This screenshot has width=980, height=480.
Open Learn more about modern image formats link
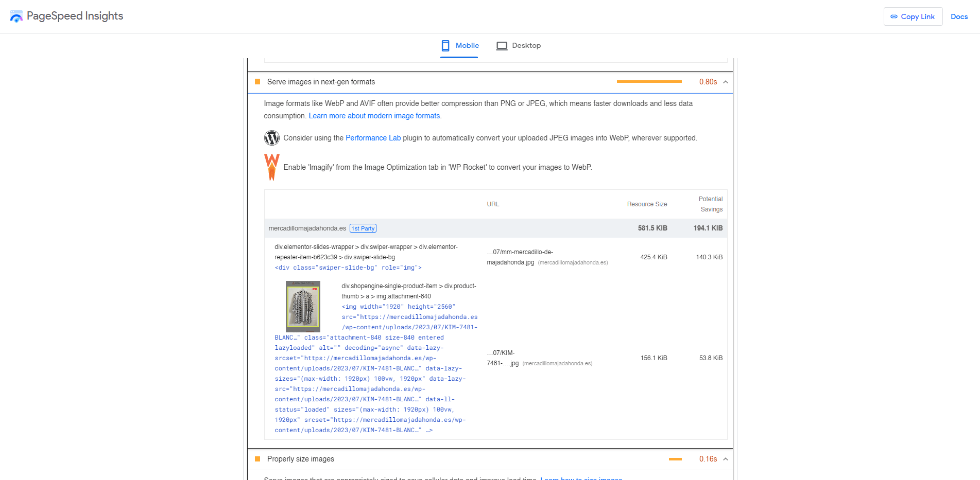(x=374, y=116)
